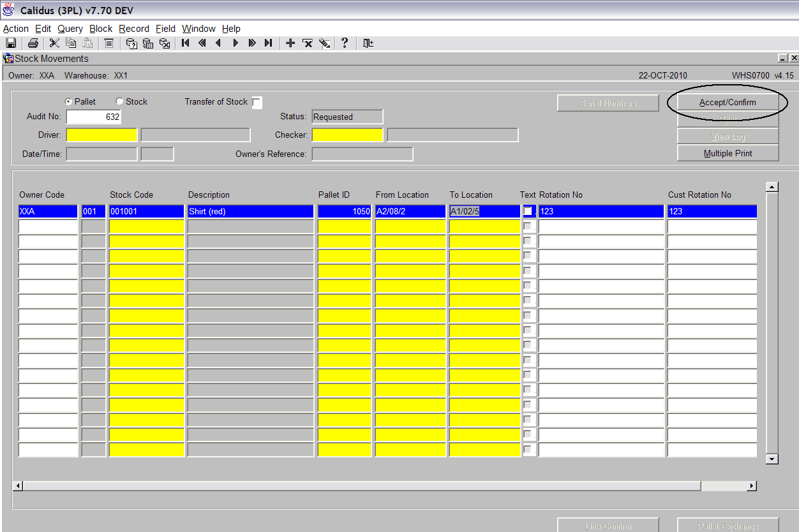The image size is (799, 532).
Task: Open Help with the question mark icon
Action: [x=345, y=43]
